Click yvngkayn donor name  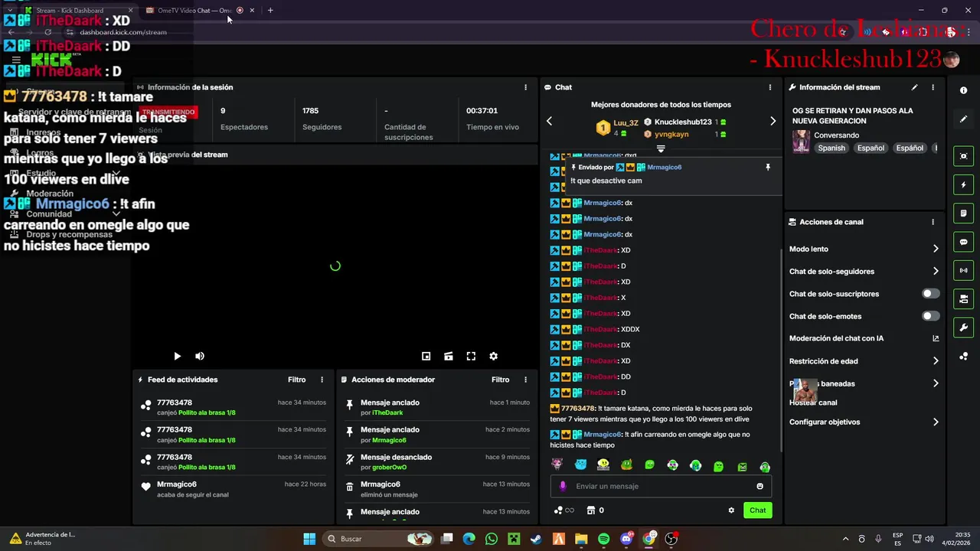coord(671,135)
